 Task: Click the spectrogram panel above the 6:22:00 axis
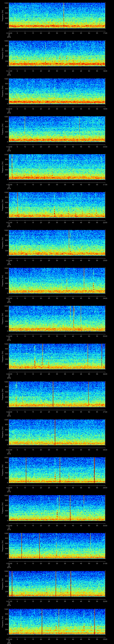tap(57, 243)
